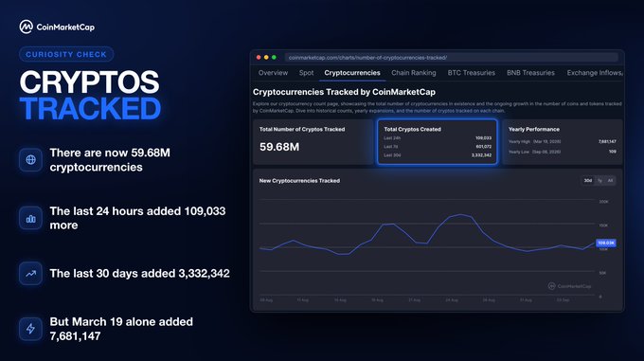The image size is (644, 361).
Task: Click the trending arrow icon beside last 30 days
Action: [30, 274]
